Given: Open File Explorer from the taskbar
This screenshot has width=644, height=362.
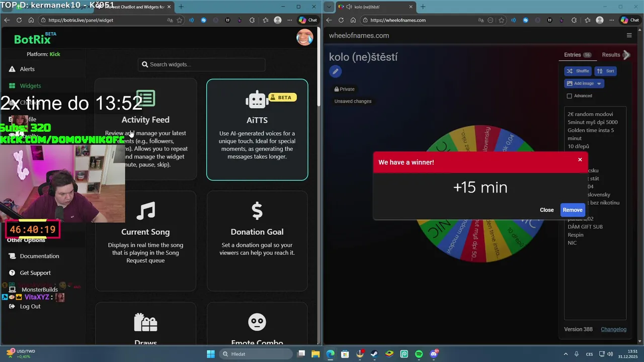Looking at the screenshot, I should (x=315, y=354).
